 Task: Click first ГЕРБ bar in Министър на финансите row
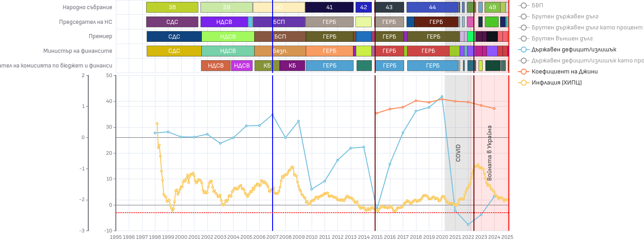[x=330, y=51]
